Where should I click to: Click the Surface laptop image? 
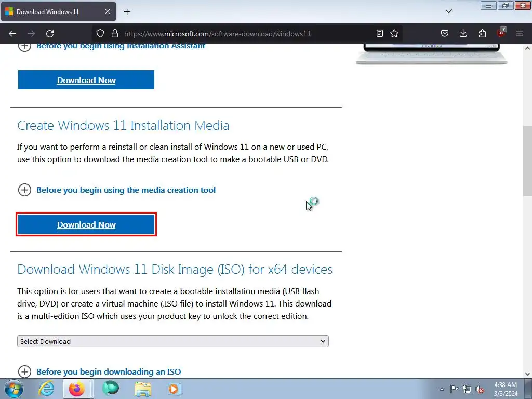click(x=432, y=54)
